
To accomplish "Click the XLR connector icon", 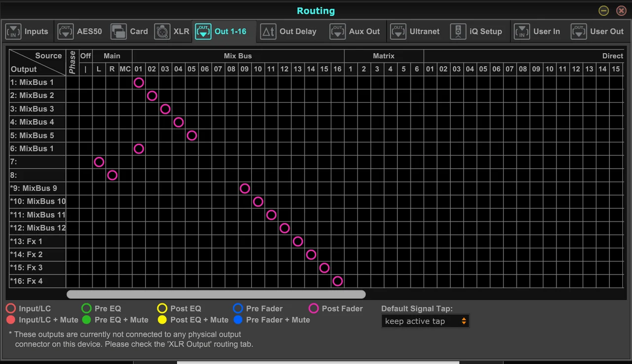I will [162, 32].
